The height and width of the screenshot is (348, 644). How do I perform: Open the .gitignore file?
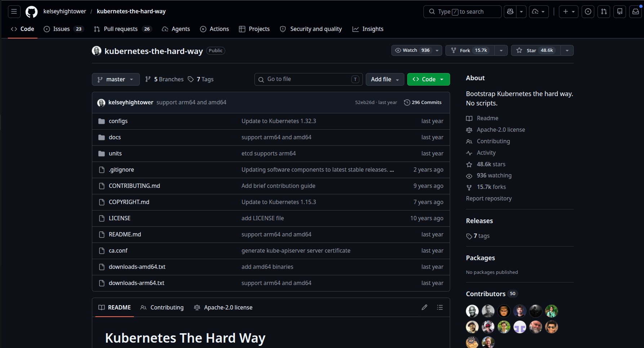pyautogui.click(x=121, y=170)
